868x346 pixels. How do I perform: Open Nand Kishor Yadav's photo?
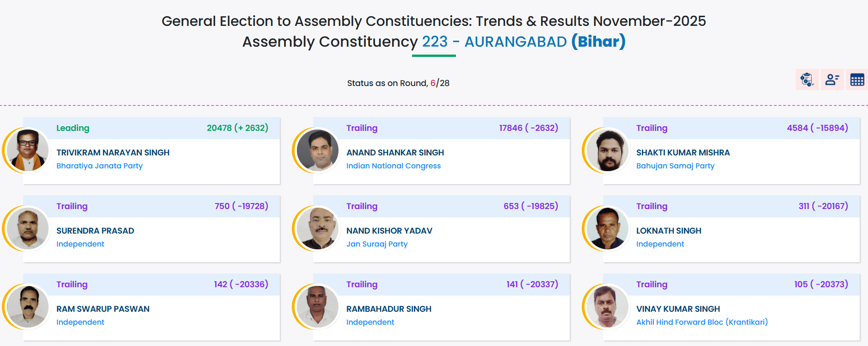(318, 229)
